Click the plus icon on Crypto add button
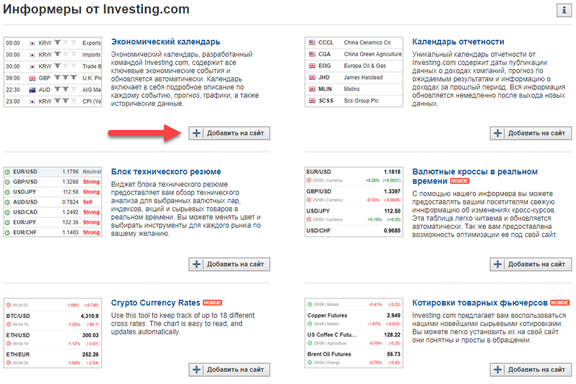 tap(197, 370)
